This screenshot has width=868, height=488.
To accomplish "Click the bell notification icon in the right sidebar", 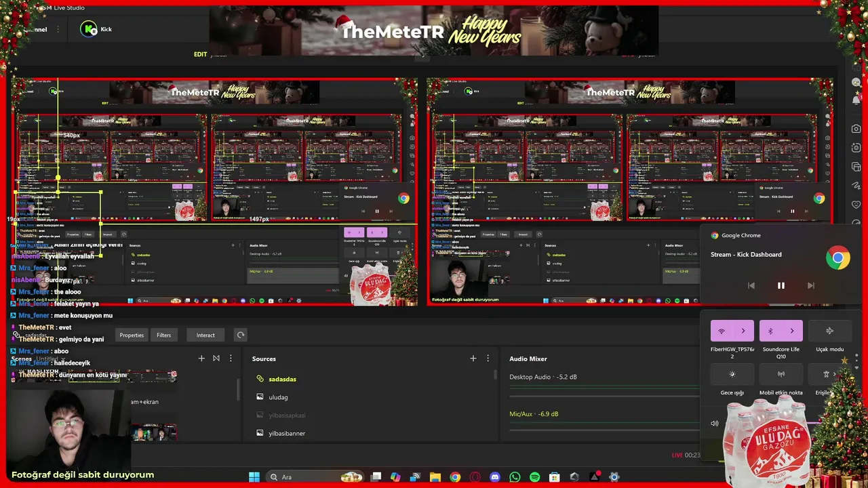I will pos(856,100).
